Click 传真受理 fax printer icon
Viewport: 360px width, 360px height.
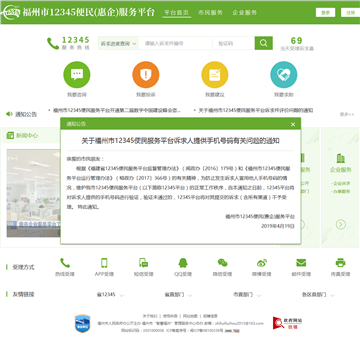point(340,263)
